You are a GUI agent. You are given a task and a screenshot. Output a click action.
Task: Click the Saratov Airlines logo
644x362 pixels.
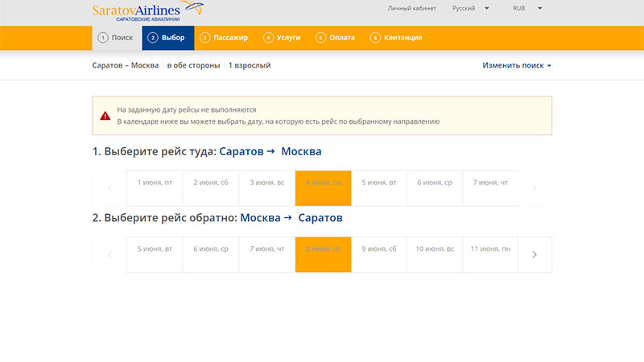click(x=147, y=11)
